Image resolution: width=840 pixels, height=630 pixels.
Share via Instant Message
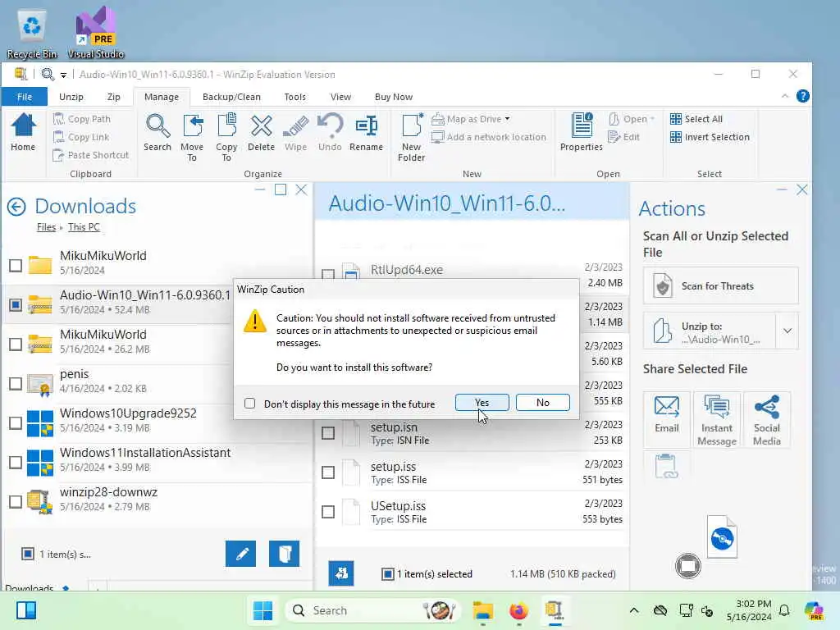click(717, 419)
